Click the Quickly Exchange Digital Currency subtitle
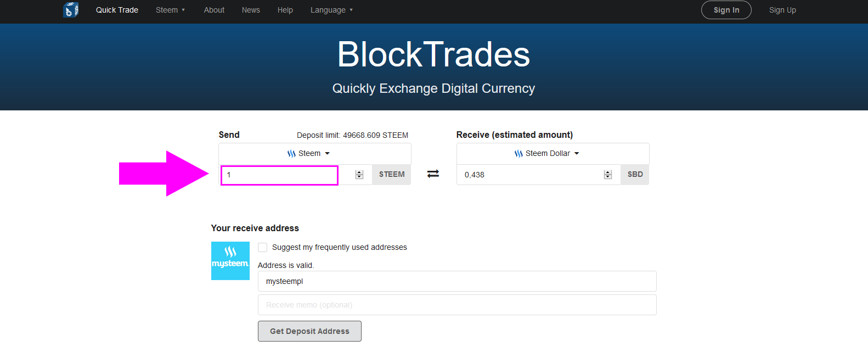 pos(433,88)
